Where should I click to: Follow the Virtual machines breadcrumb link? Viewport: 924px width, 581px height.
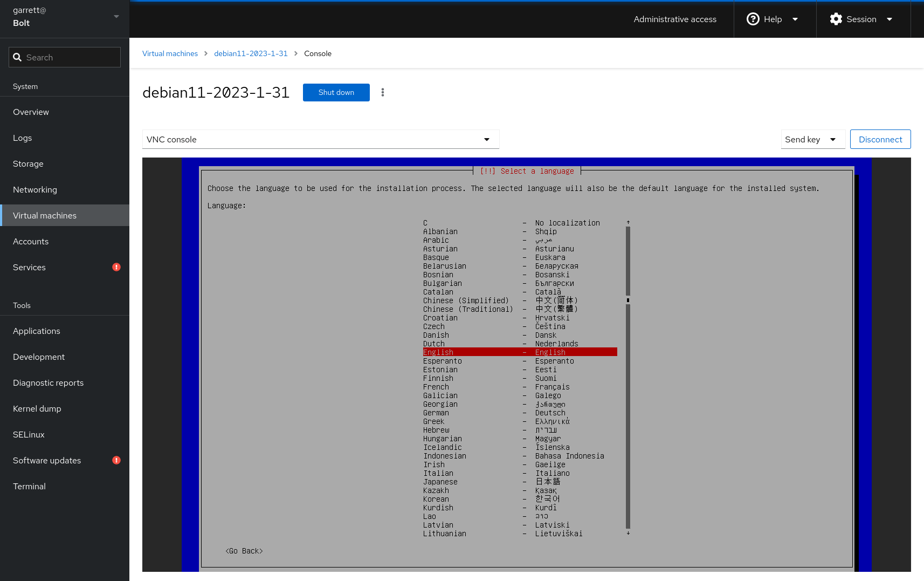pyautogui.click(x=170, y=53)
